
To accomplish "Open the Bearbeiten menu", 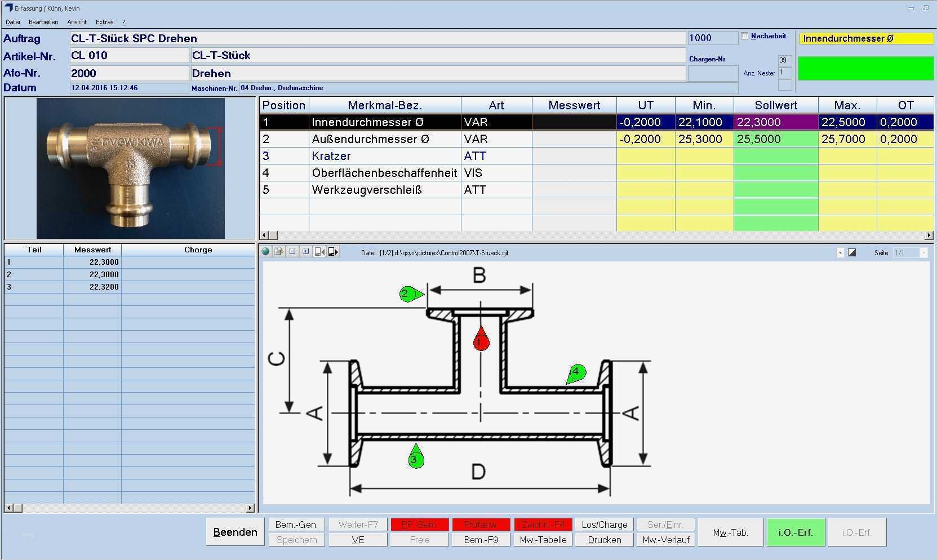I will click(x=43, y=22).
